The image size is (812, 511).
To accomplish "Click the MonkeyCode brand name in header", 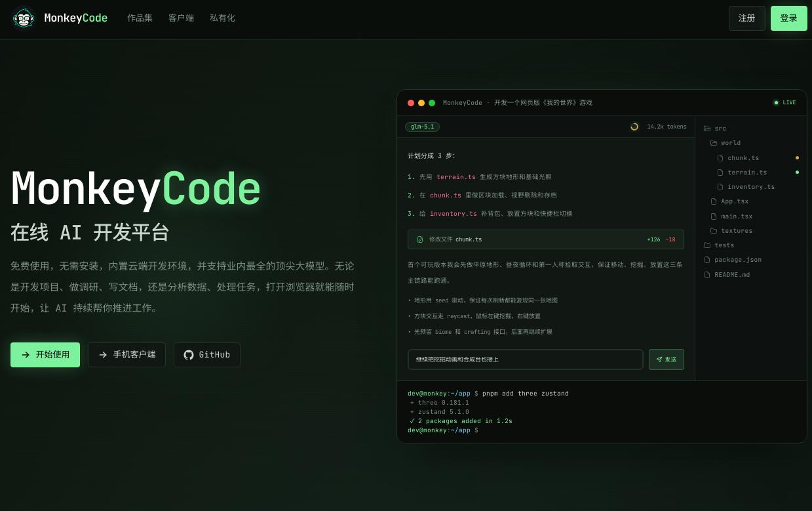I will pyautogui.click(x=76, y=18).
